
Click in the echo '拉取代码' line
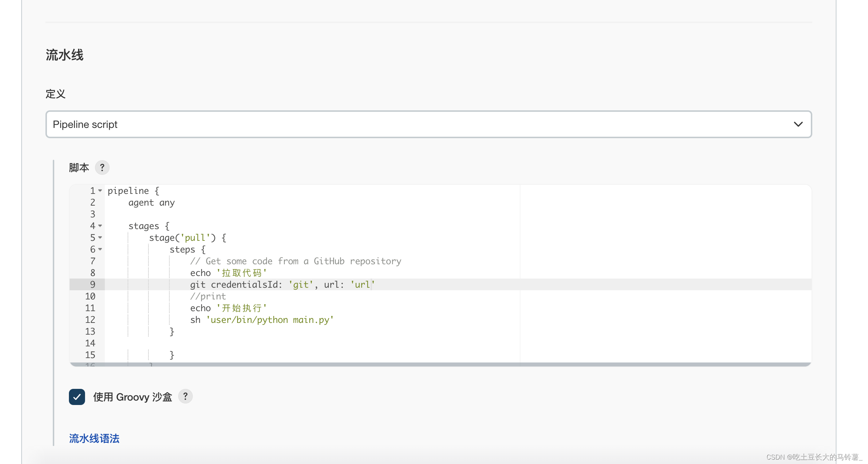228,273
